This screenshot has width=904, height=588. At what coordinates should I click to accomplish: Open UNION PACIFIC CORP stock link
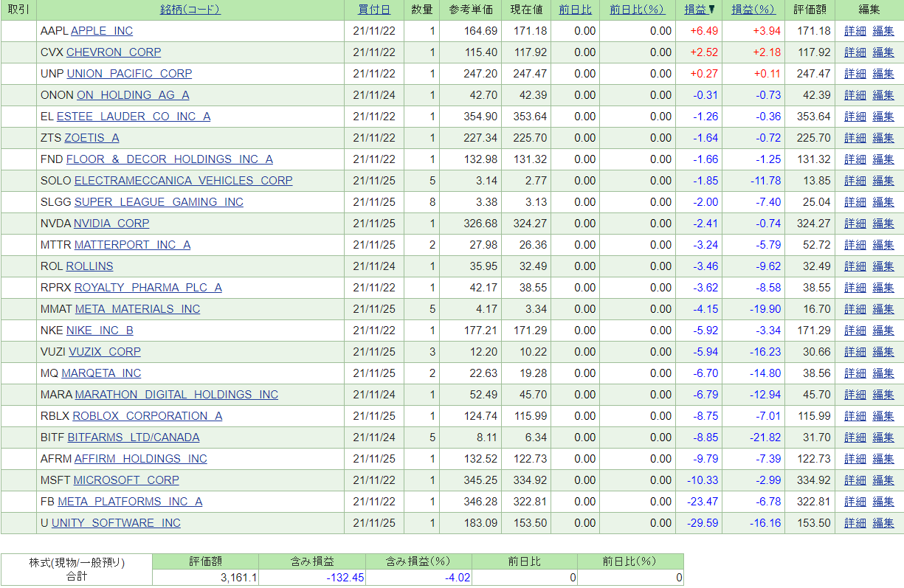(129, 74)
